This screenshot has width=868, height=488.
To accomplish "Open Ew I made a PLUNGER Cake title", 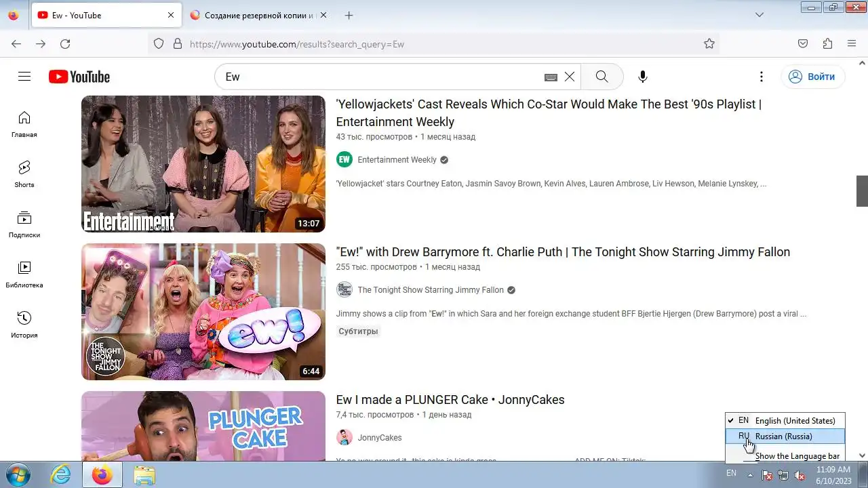I will click(x=450, y=400).
